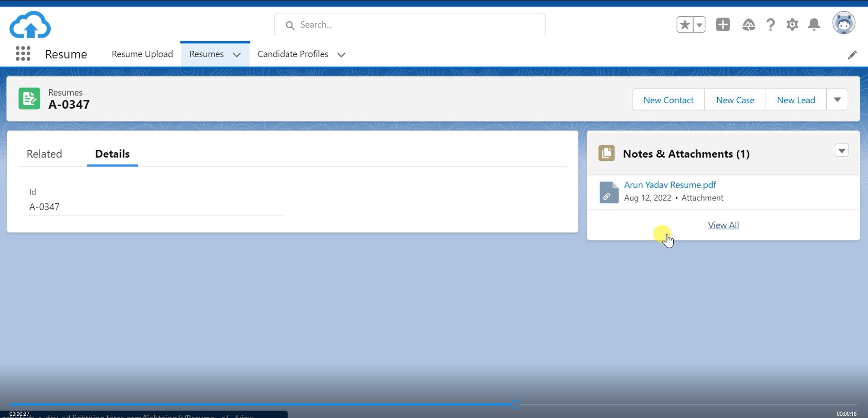The image size is (868, 418).
Task: Open the Help question mark icon
Action: [770, 24]
